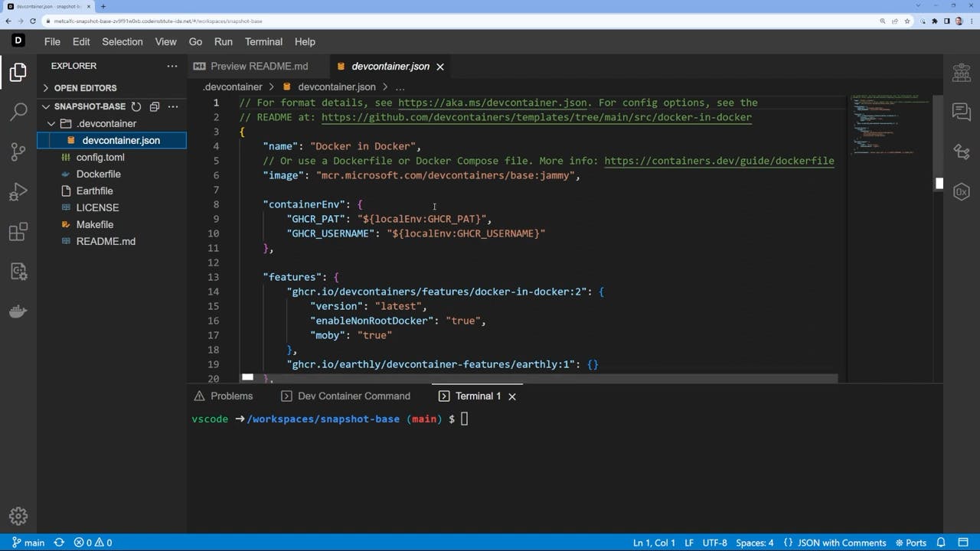Open the Source Control view
Screen dimensions: 980x551
pyautogui.click(x=18, y=152)
